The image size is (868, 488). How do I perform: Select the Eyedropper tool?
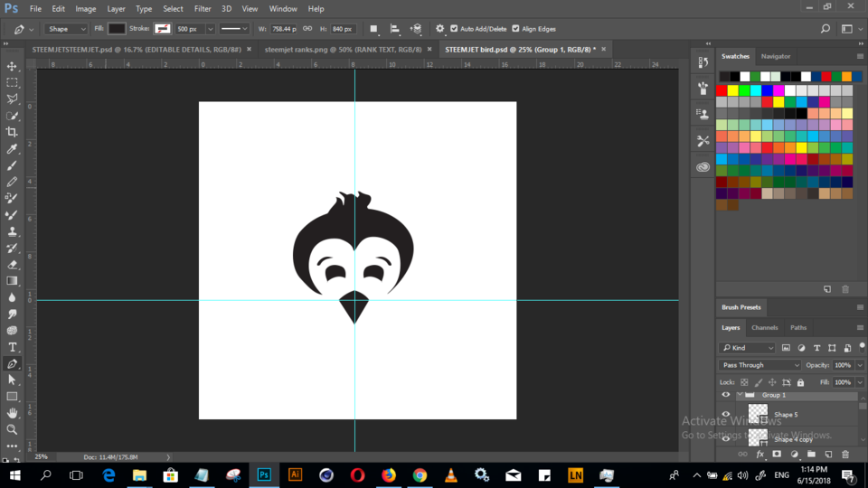[x=12, y=149]
